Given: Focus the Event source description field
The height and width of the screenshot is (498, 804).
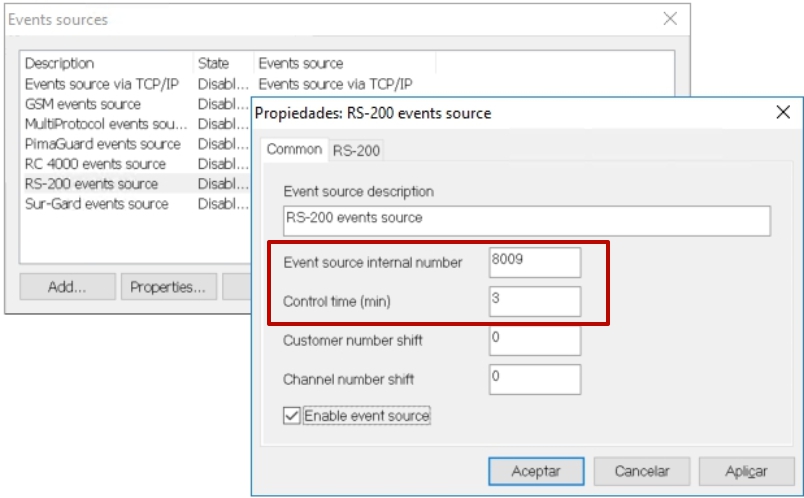Looking at the screenshot, I should [527, 221].
